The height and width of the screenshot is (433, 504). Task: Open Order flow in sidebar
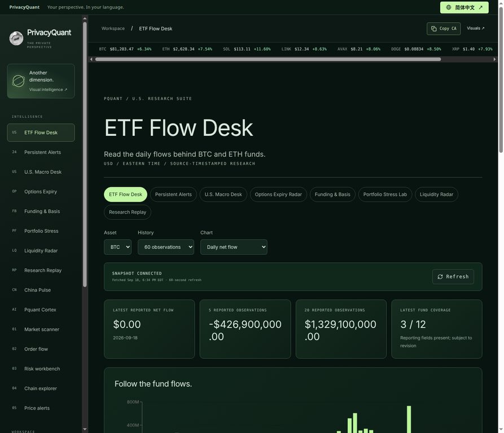41,349
